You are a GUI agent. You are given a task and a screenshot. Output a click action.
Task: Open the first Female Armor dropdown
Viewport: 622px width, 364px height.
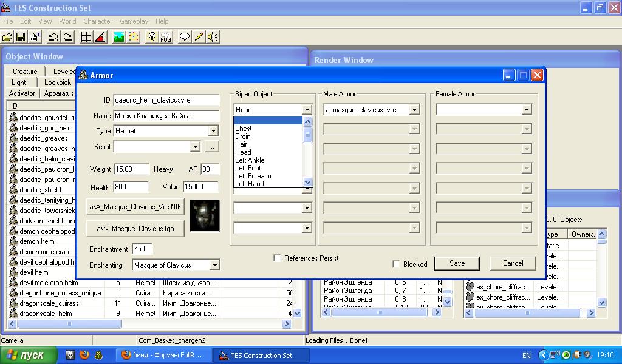527,110
